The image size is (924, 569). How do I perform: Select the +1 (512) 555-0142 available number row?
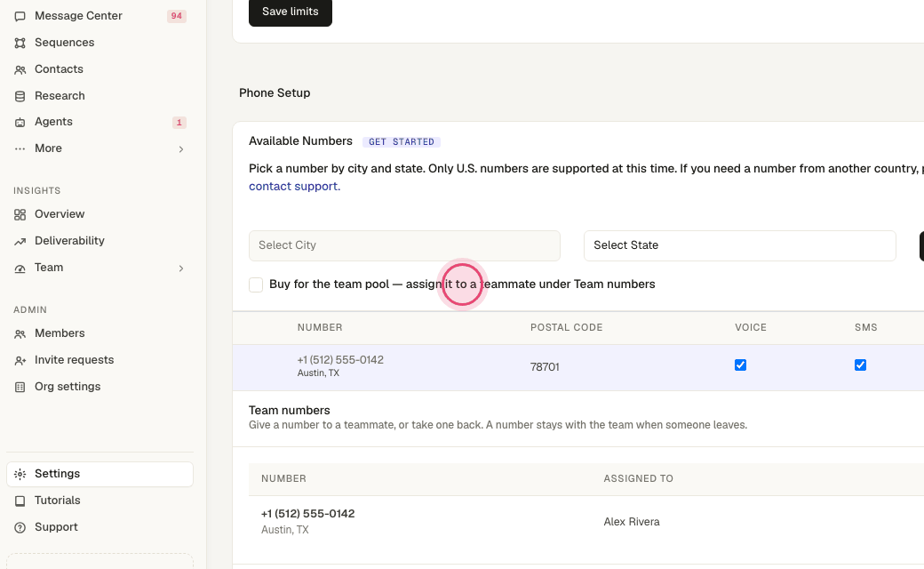(x=578, y=367)
